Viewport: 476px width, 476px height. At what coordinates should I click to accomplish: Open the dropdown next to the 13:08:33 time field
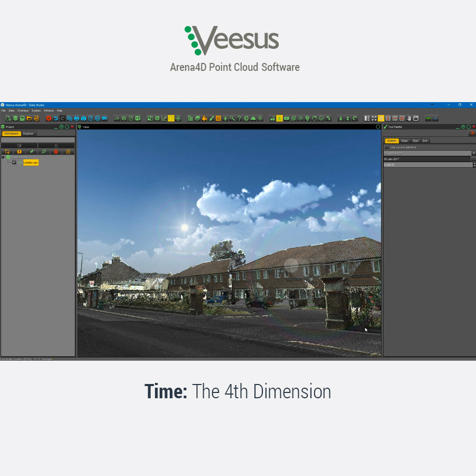pyautogui.click(x=474, y=165)
